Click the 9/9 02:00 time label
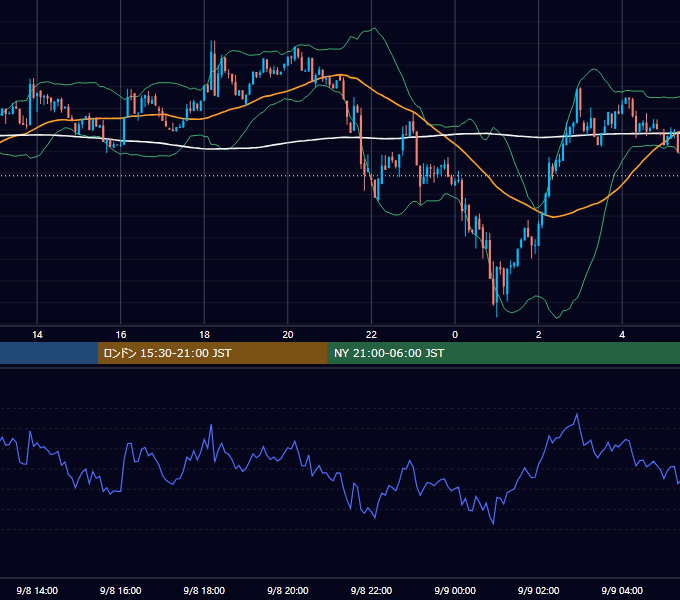The height and width of the screenshot is (600, 680). pyautogui.click(x=539, y=590)
